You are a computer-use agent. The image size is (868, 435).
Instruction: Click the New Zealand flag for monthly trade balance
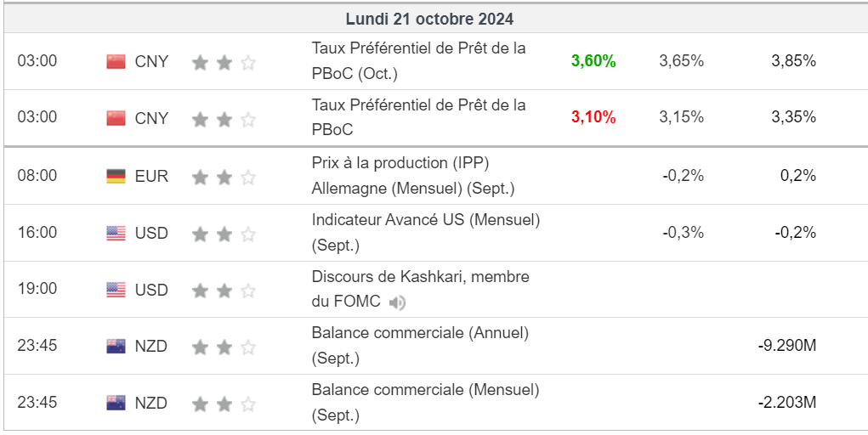click(x=116, y=403)
